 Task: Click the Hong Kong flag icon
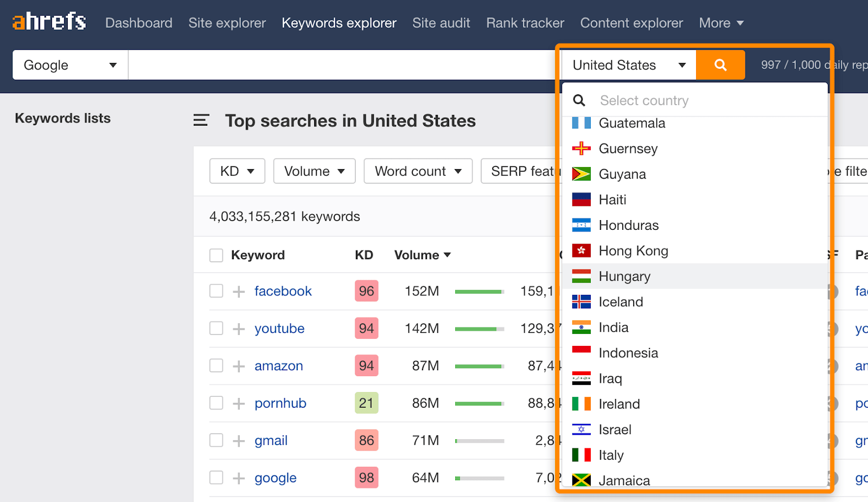582,250
